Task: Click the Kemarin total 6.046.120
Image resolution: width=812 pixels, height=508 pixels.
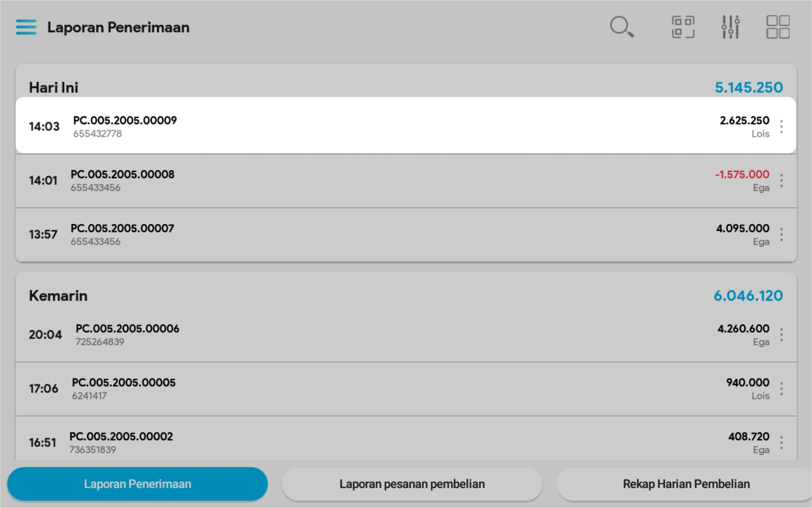Action: pos(748,296)
